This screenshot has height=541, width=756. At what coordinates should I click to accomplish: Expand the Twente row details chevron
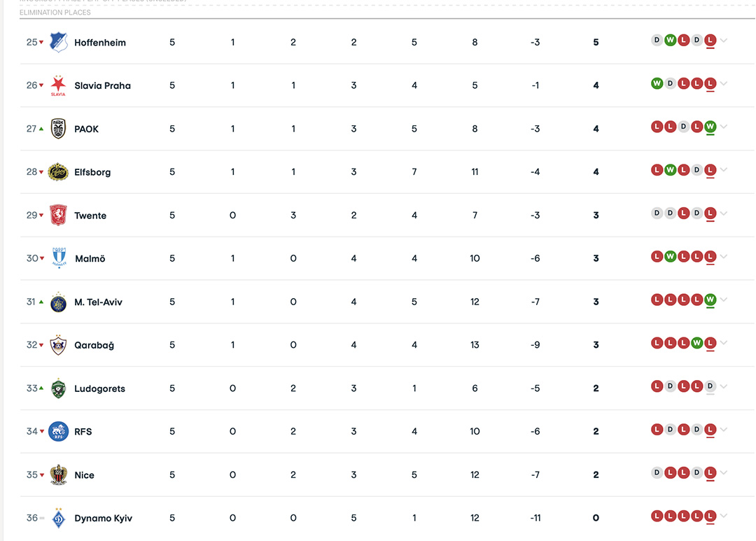pyautogui.click(x=723, y=213)
